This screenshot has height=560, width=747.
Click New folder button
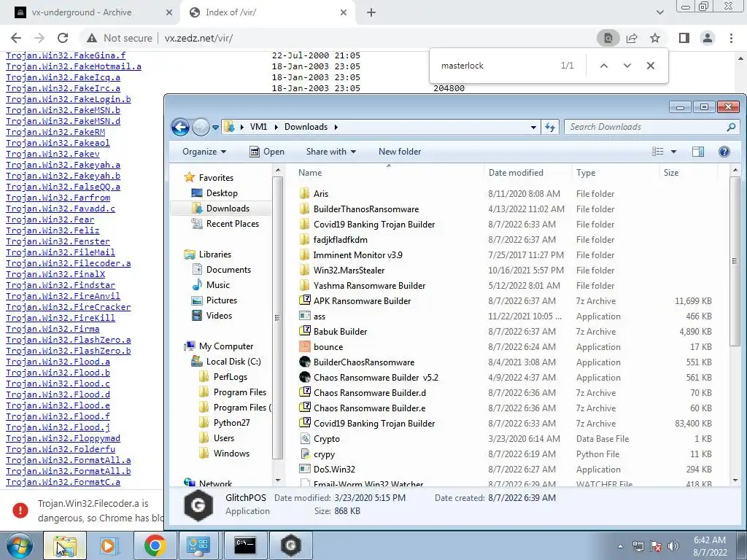[400, 152]
